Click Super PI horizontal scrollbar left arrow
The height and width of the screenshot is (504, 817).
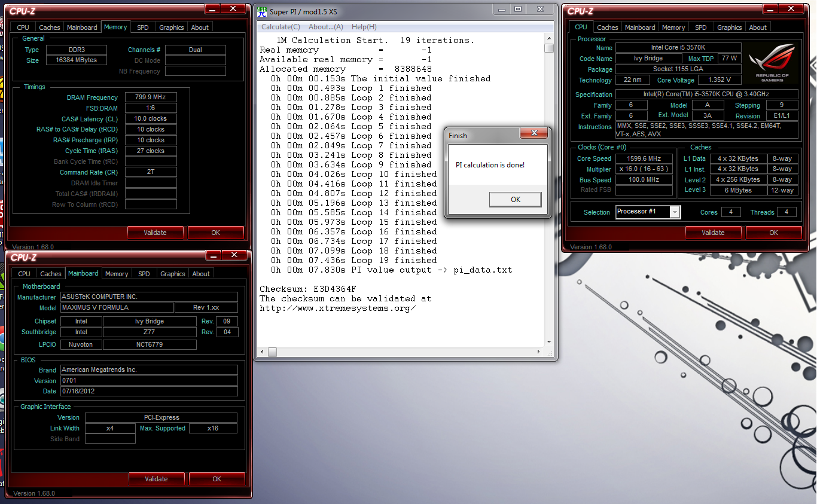pyautogui.click(x=263, y=352)
